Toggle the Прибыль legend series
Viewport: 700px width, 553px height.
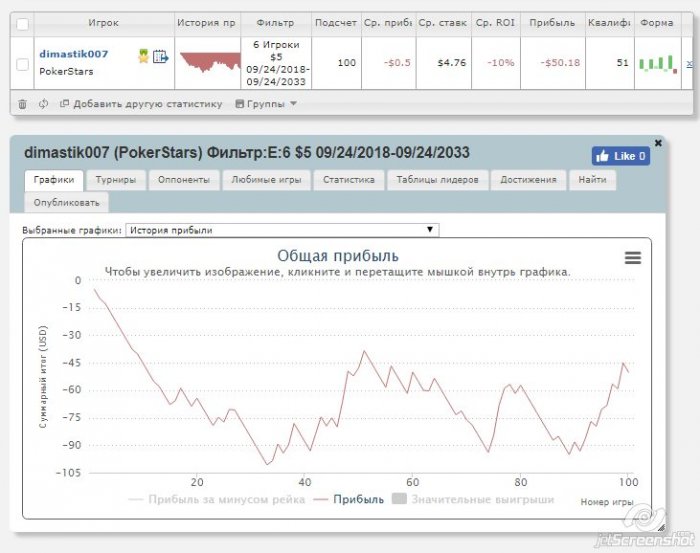point(349,499)
